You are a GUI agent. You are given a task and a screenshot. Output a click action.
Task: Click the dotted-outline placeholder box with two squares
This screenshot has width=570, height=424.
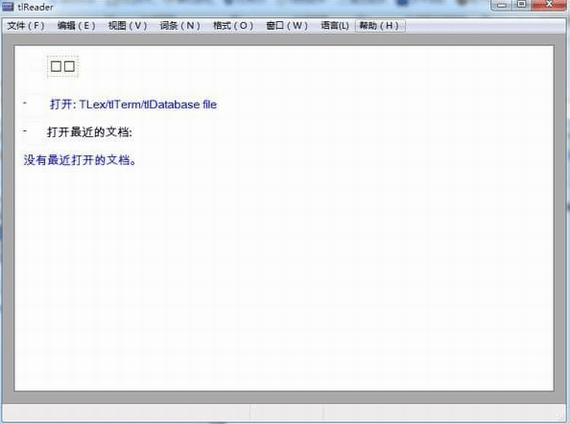click(x=63, y=67)
